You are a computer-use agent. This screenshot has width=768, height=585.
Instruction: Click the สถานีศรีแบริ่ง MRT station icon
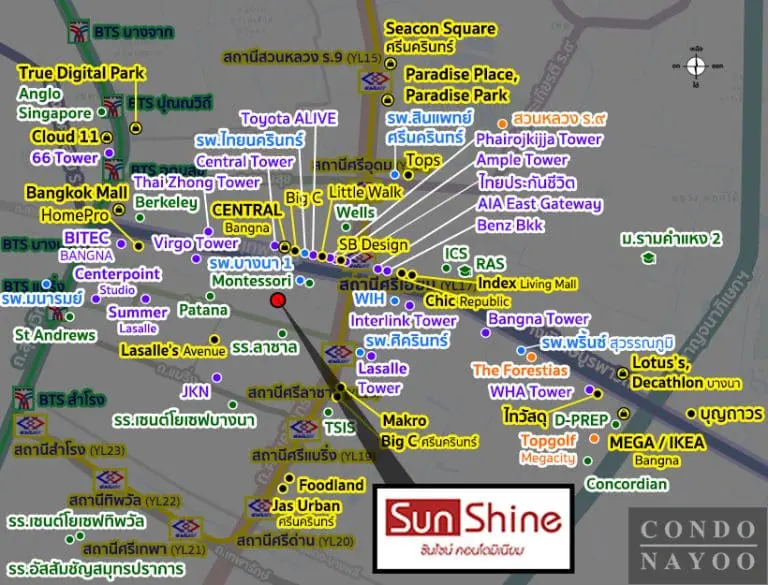[304, 430]
